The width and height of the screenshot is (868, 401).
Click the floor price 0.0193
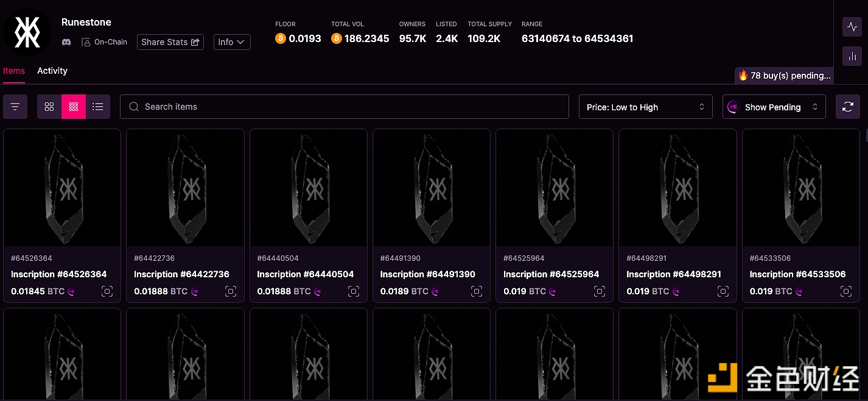305,38
